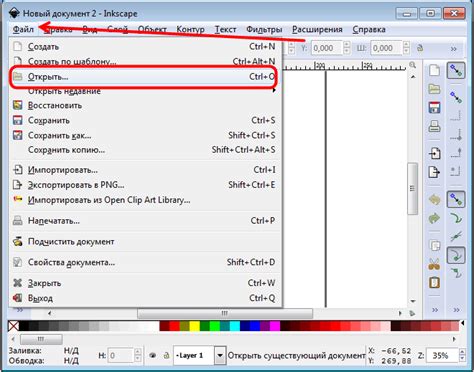Click the new document icon in commands bar
The height and width of the screenshot is (372, 474).
434,70
